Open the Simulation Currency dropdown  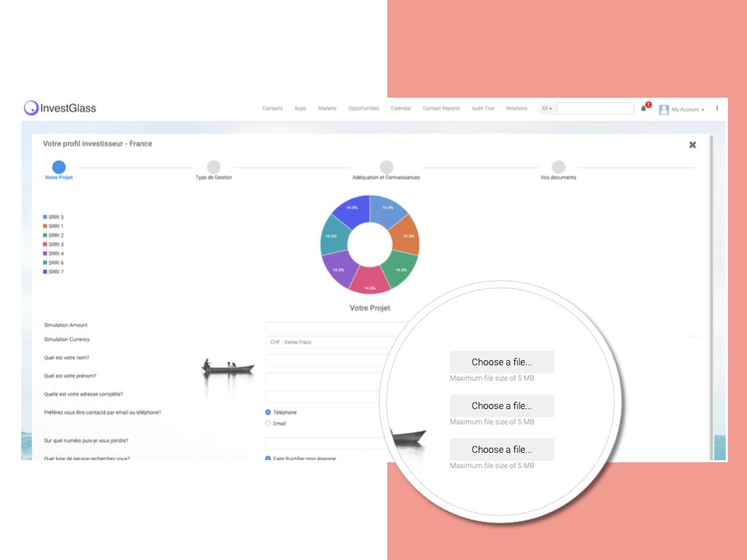coord(328,342)
